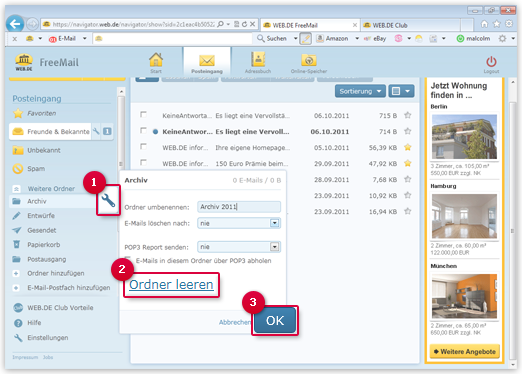This screenshot has height=374, width=522.
Task: Check the 150 Euro Prämie email checkbox
Action: (x=143, y=163)
